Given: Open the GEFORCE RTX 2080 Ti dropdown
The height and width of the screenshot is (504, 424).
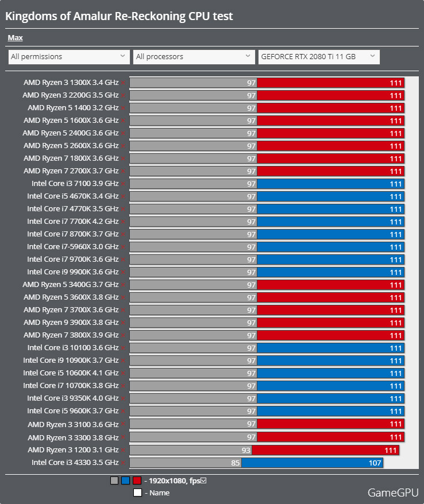Looking at the screenshot, I should (x=319, y=57).
